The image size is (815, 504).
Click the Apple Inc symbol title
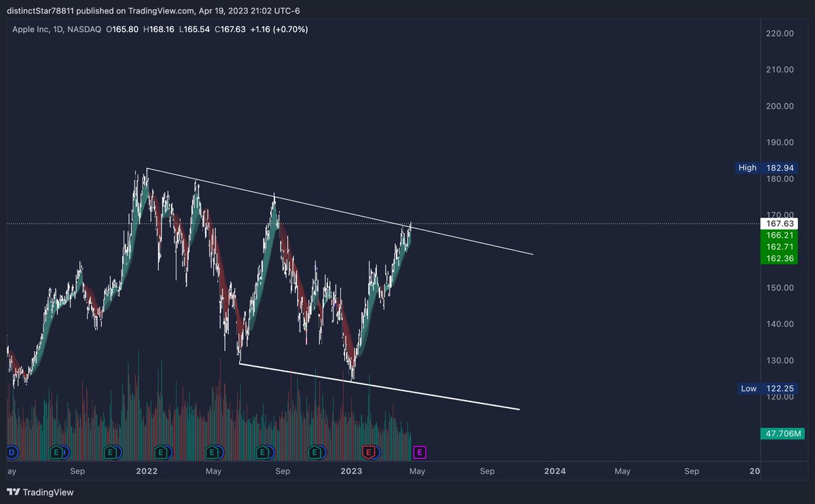pos(56,29)
